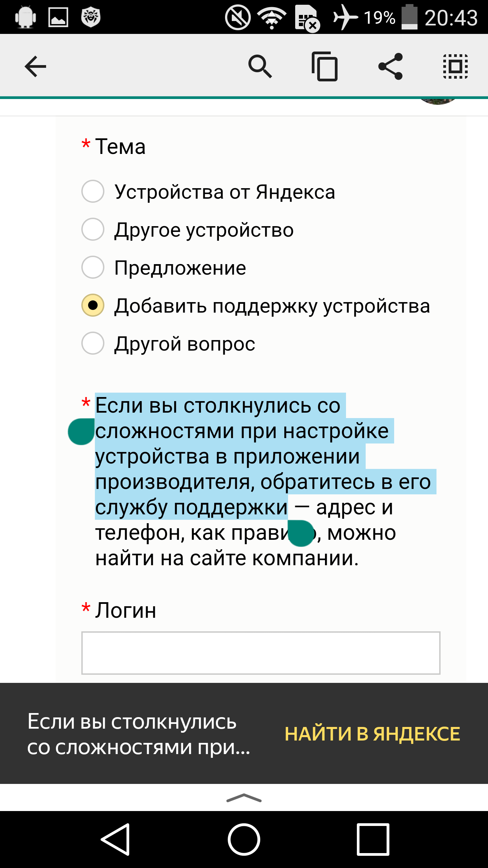
Task: Open recent apps with square button
Action: point(373,840)
